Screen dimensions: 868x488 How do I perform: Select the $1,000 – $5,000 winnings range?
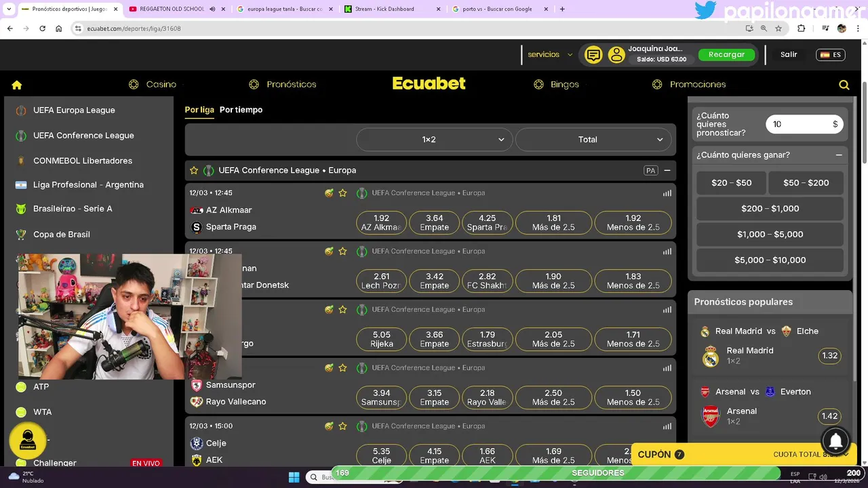point(770,235)
